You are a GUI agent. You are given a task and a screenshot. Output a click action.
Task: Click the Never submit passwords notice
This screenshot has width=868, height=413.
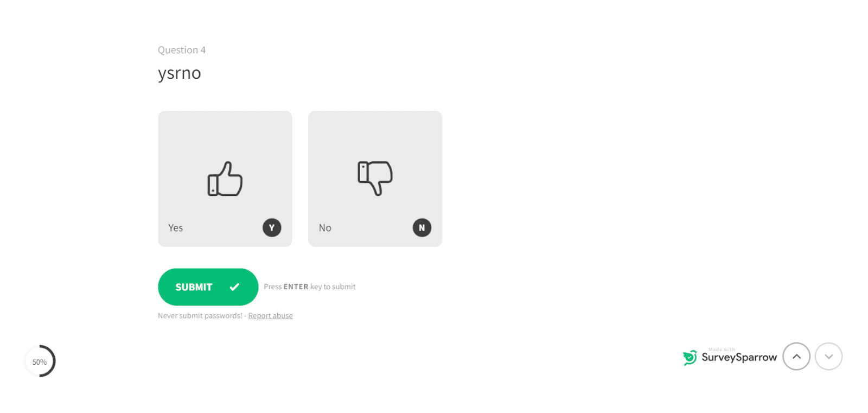point(200,316)
